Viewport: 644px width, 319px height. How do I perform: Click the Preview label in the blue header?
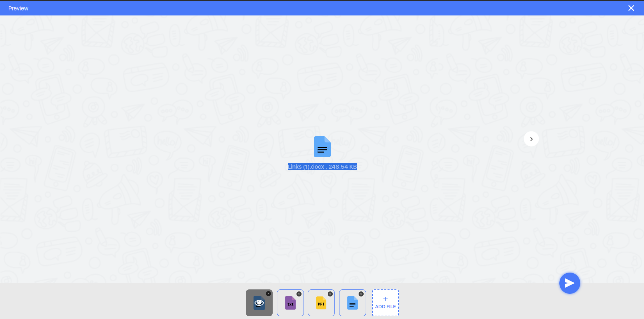pos(18,8)
